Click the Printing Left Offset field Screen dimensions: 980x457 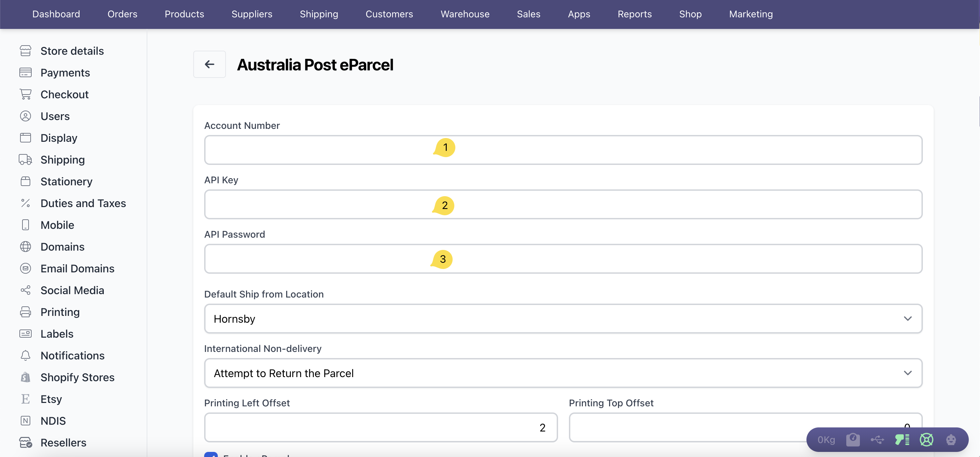click(x=380, y=427)
